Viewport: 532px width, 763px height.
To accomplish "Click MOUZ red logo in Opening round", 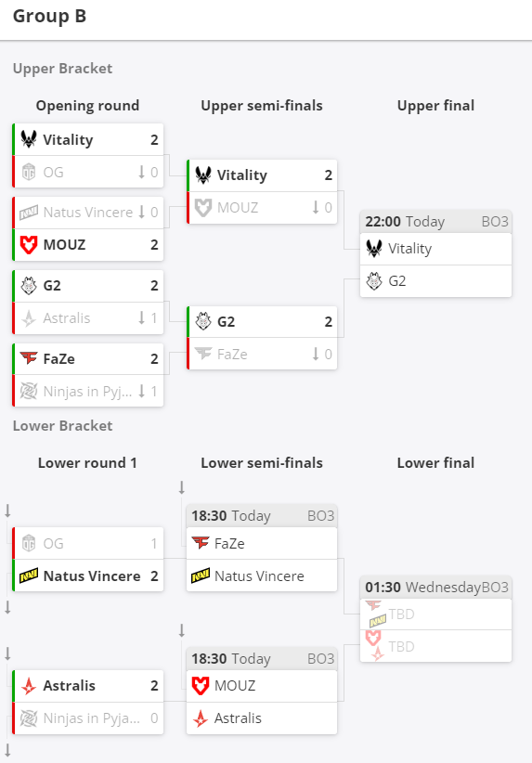I will 29,245.
